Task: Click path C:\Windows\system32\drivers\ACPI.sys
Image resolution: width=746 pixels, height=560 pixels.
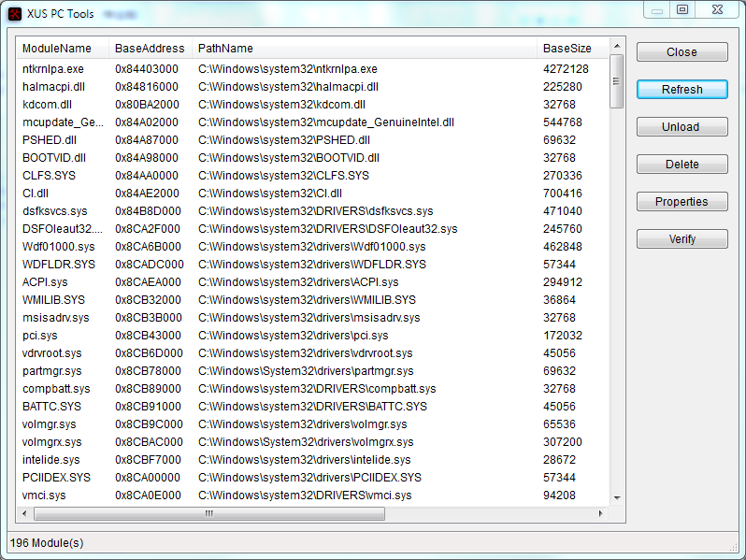Action: pos(298,282)
